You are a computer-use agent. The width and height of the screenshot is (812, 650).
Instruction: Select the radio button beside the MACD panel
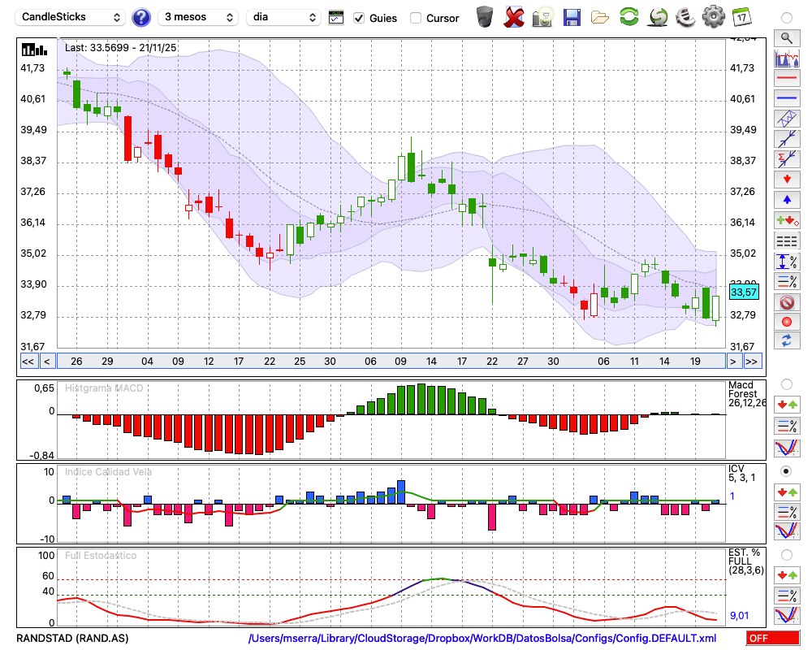tap(786, 383)
